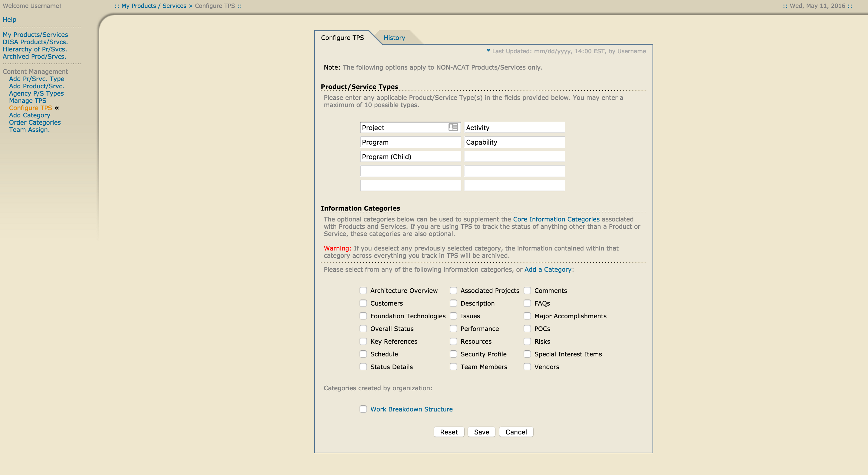
Task: Reset the configuration form
Action: tap(449, 432)
